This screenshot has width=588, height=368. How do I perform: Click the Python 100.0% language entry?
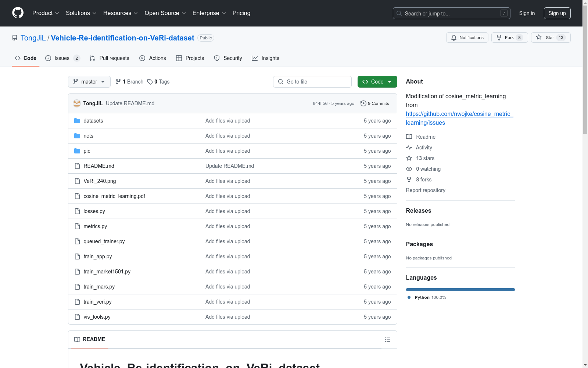[x=427, y=297]
